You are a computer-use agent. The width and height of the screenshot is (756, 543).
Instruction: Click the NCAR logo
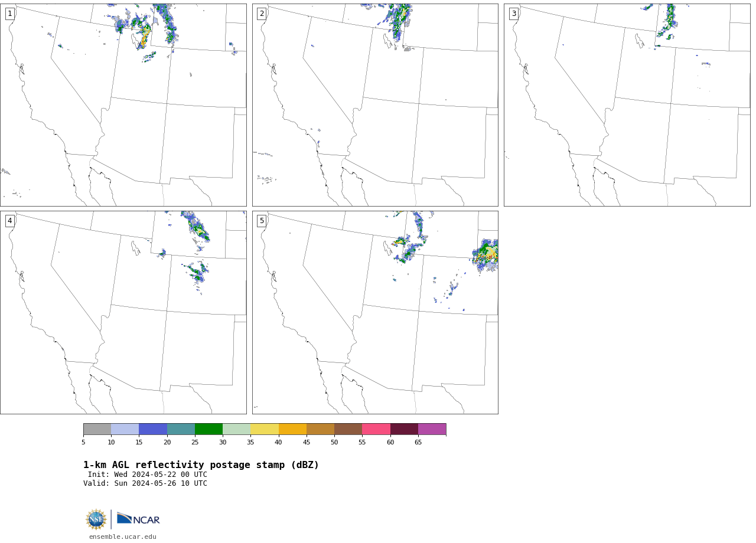(x=138, y=519)
